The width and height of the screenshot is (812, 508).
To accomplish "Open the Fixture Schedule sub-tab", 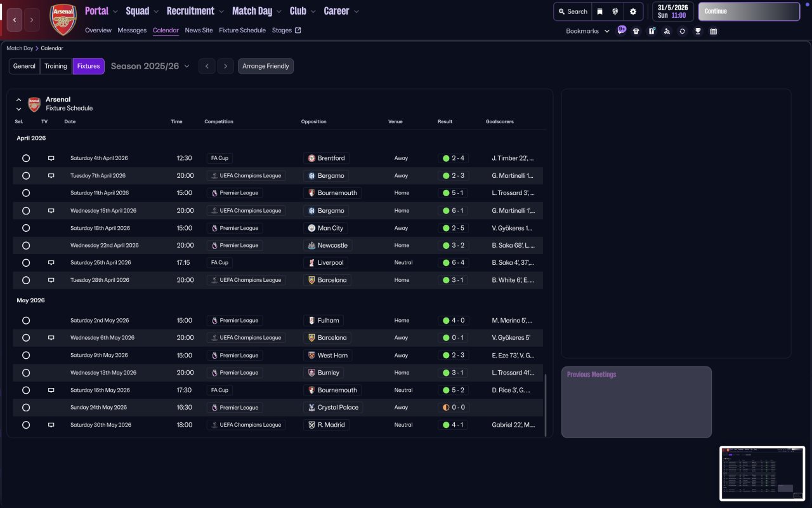I will (242, 30).
